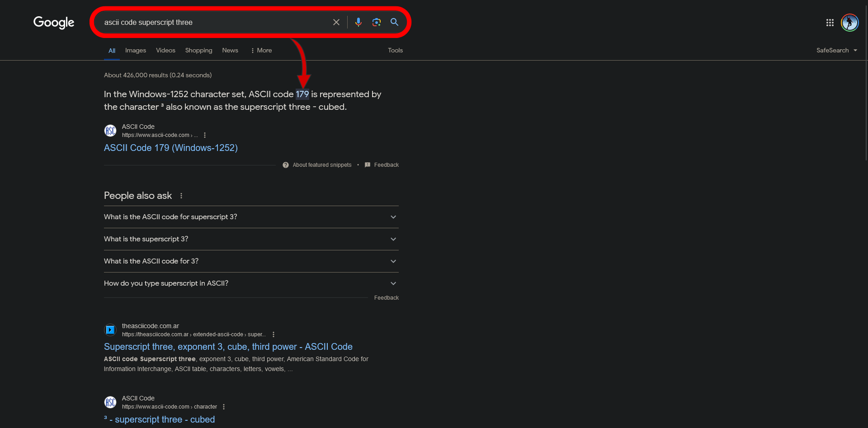The height and width of the screenshot is (428, 868).
Task: Expand 'What is the superscript 3?'
Action: (251, 239)
